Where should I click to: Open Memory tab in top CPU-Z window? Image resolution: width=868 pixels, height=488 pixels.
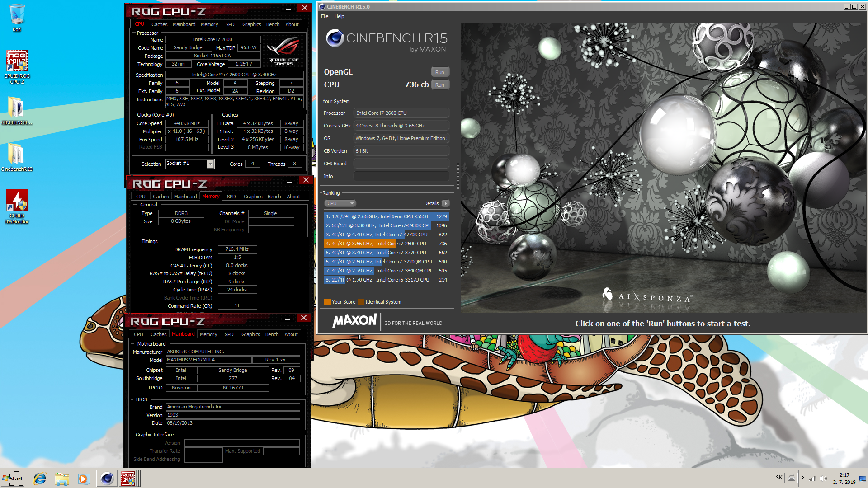pos(209,24)
